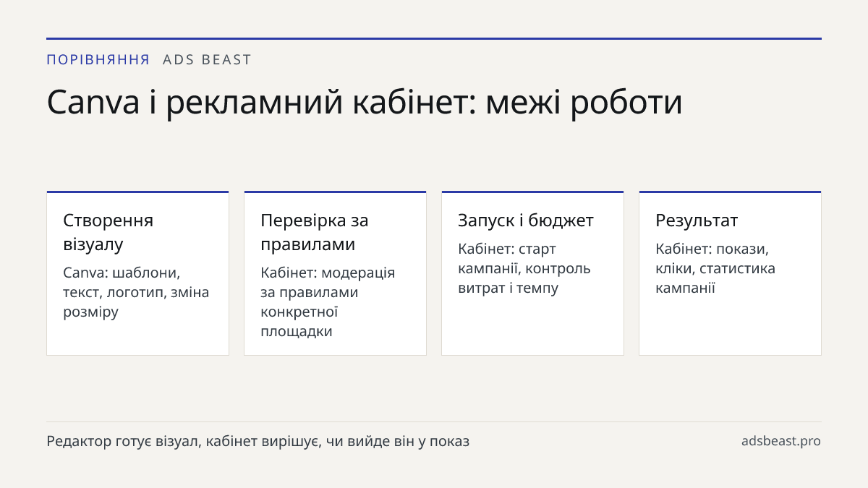The height and width of the screenshot is (488, 868).
Task: Click the headline 'Canva і рекламний кабінет: межі роботи'
Action: (x=365, y=102)
